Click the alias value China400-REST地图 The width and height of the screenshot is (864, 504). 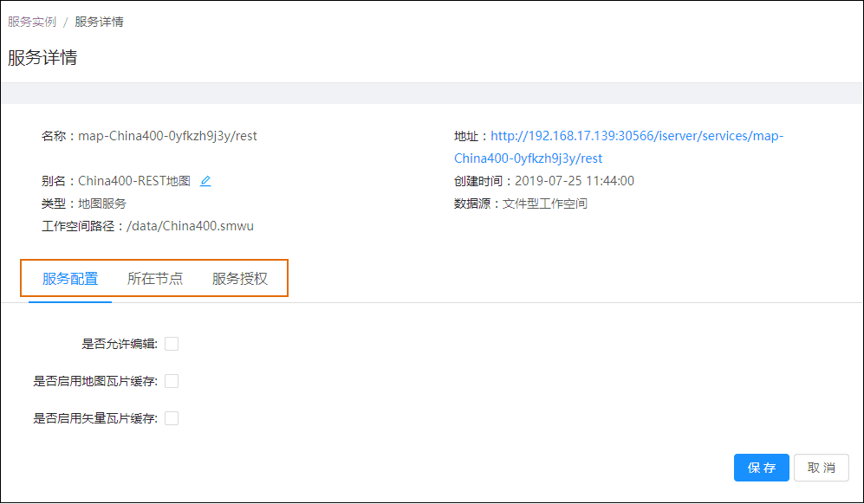click(x=134, y=182)
